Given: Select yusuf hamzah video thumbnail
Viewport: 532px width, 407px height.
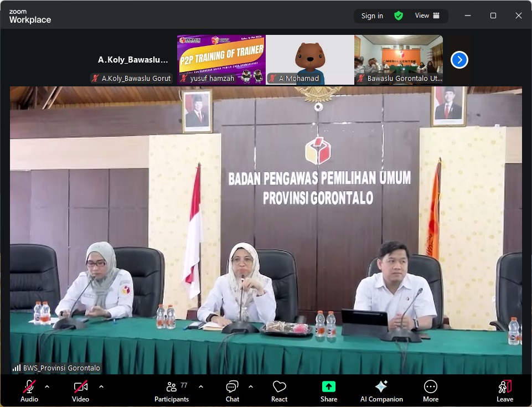Looking at the screenshot, I should coord(221,60).
